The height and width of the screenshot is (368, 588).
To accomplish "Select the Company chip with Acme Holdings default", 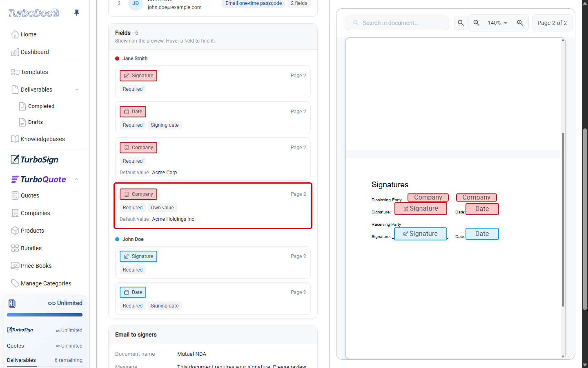I will coord(138,194).
